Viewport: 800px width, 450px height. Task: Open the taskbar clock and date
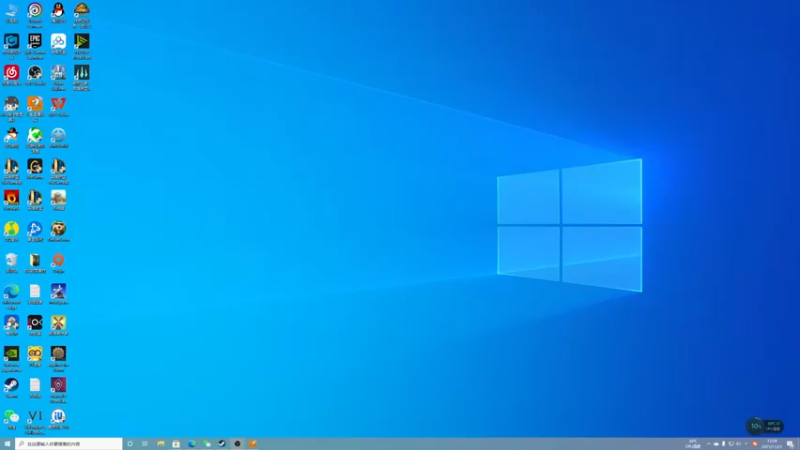tap(771, 444)
